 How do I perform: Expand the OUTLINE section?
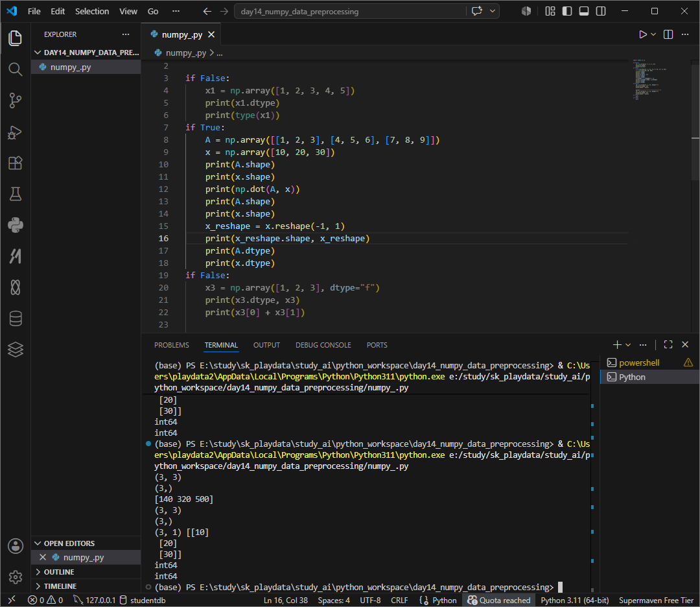[86, 572]
